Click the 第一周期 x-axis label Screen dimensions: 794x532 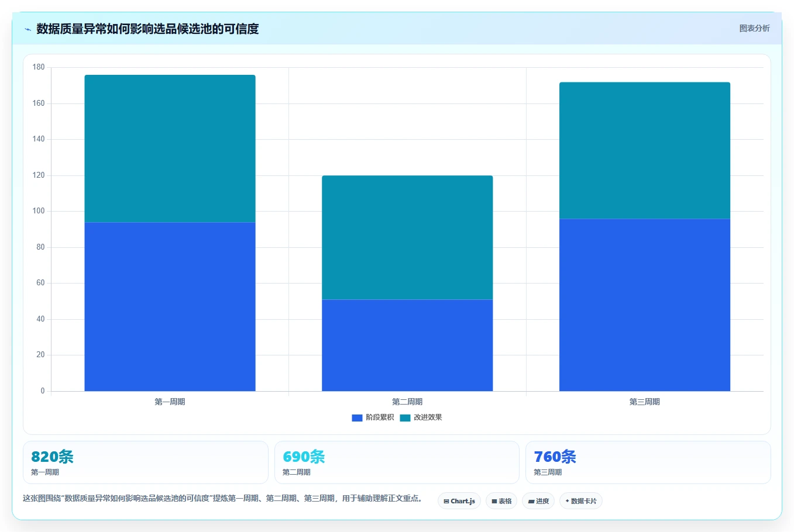pos(170,402)
